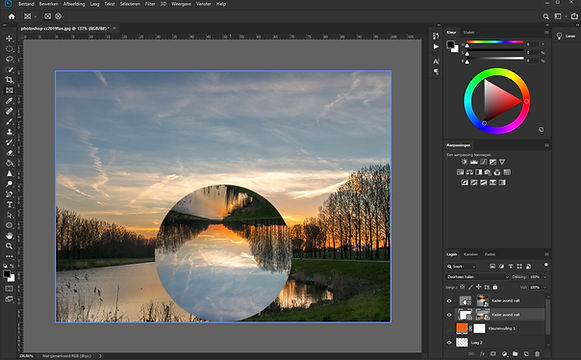The height and width of the screenshot is (360, 581).
Task: Add a Vibrance adjustment triangle icon
Action: pyautogui.click(x=502, y=162)
